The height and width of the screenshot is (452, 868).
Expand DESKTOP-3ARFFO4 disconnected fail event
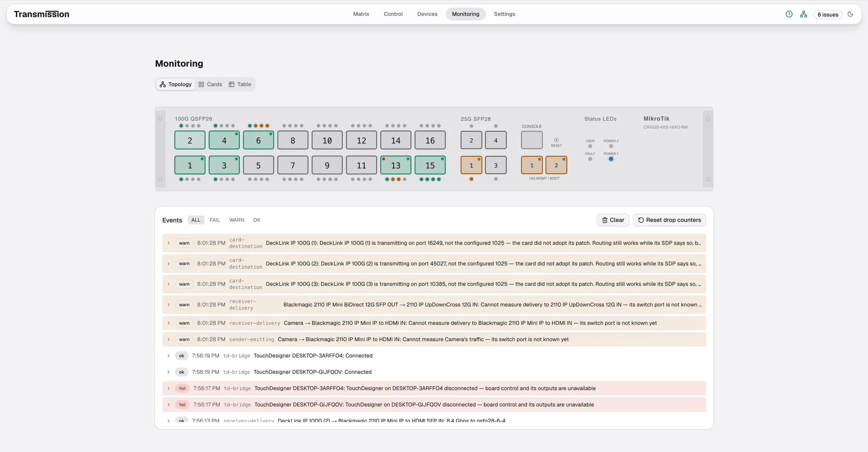(x=168, y=388)
